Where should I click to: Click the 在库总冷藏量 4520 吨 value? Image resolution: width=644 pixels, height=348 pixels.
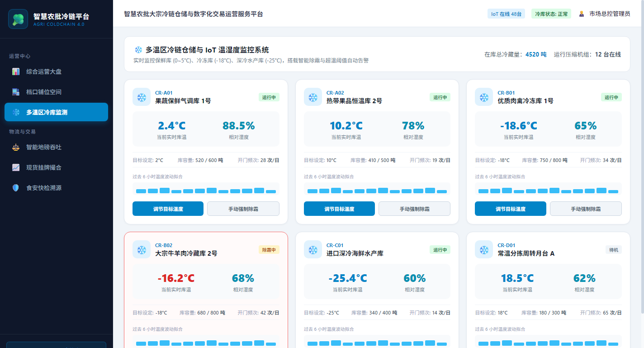click(x=536, y=54)
